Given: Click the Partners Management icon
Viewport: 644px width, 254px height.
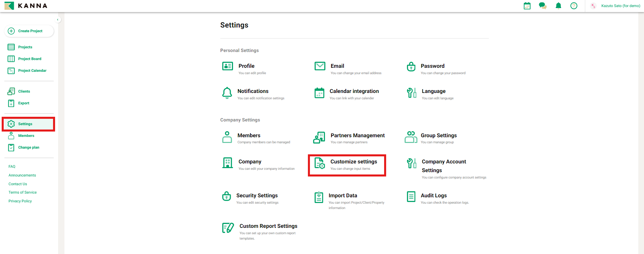Looking at the screenshot, I should pyautogui.click(x=319, y=137).
